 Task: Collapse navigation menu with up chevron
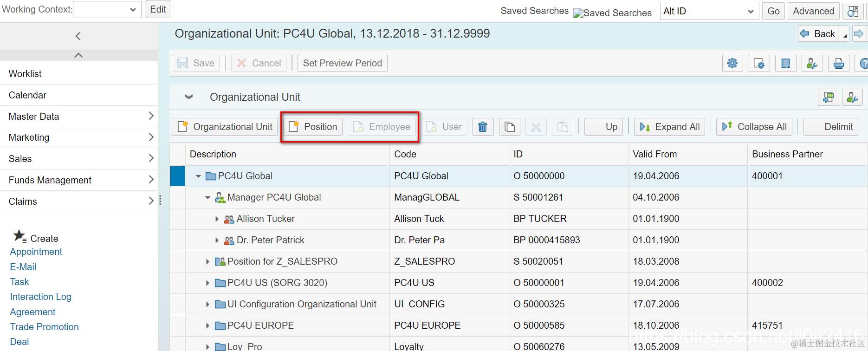click(x=78, y=55)
